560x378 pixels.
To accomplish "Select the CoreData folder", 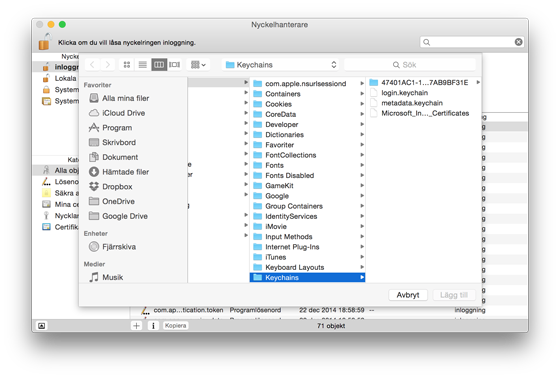I will [x=308, y=114].
